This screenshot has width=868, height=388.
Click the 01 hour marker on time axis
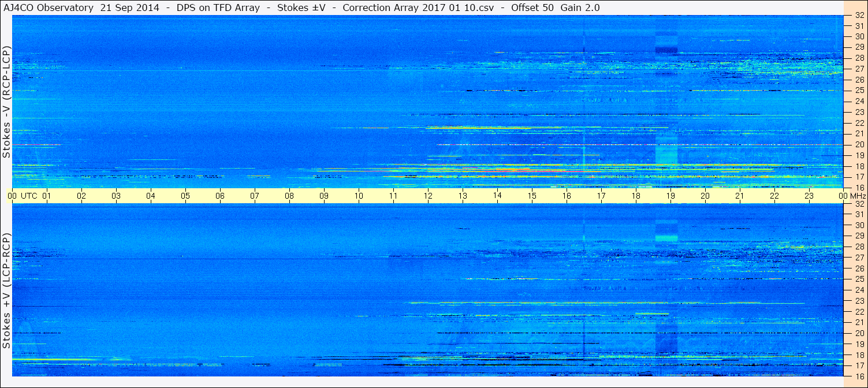(47, 196)
